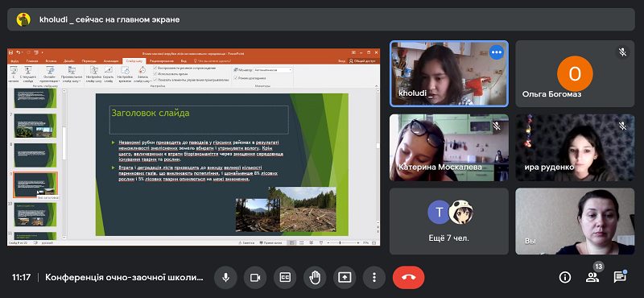Enable closed captions

point(285,277)
